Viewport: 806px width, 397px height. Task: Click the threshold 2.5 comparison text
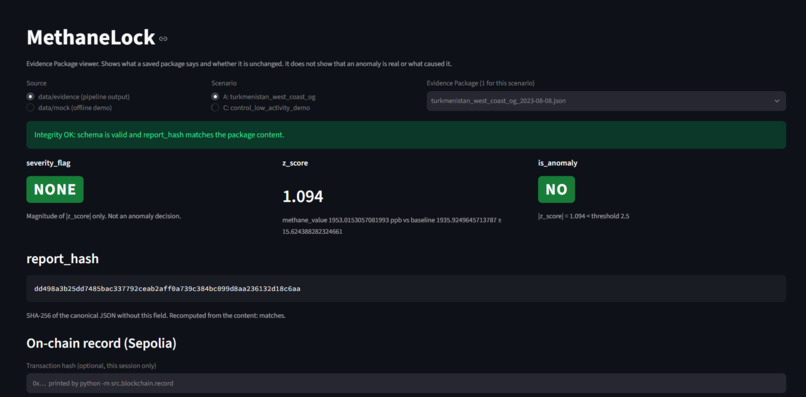pos(583,216)
